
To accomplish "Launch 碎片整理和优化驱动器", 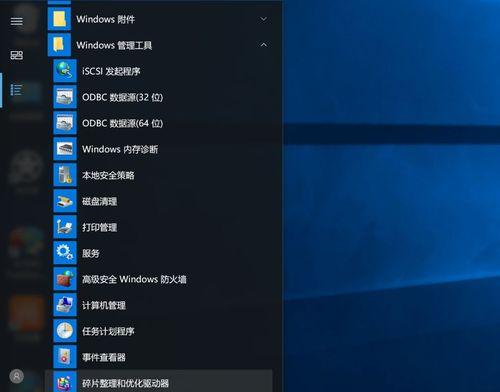I will click(125, 383).
